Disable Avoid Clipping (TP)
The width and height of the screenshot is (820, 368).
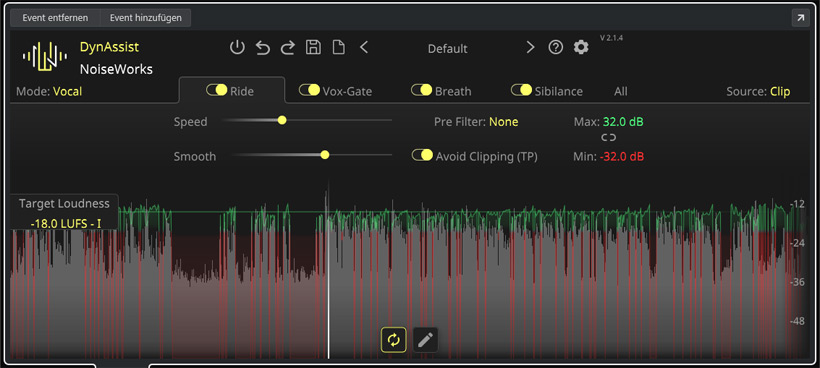pos(423,155)
